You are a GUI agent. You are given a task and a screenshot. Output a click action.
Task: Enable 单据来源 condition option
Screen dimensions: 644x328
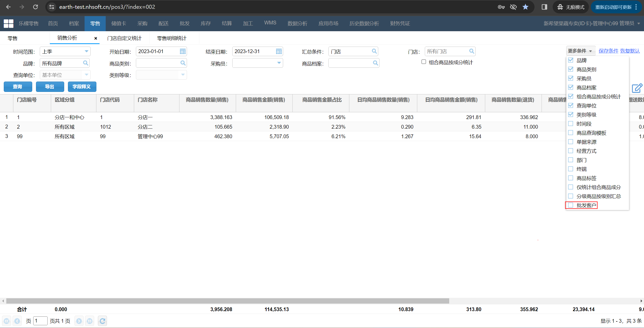571,142
